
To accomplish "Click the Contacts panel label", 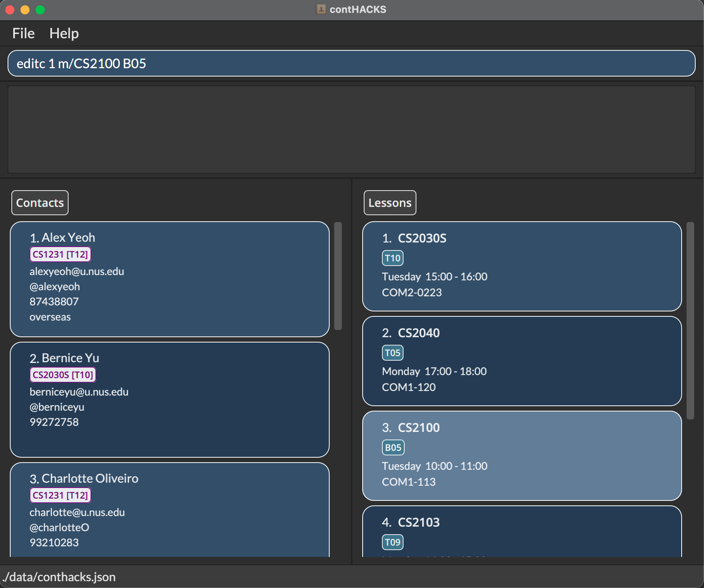I will pyautogui.click(x=40, y=203).
